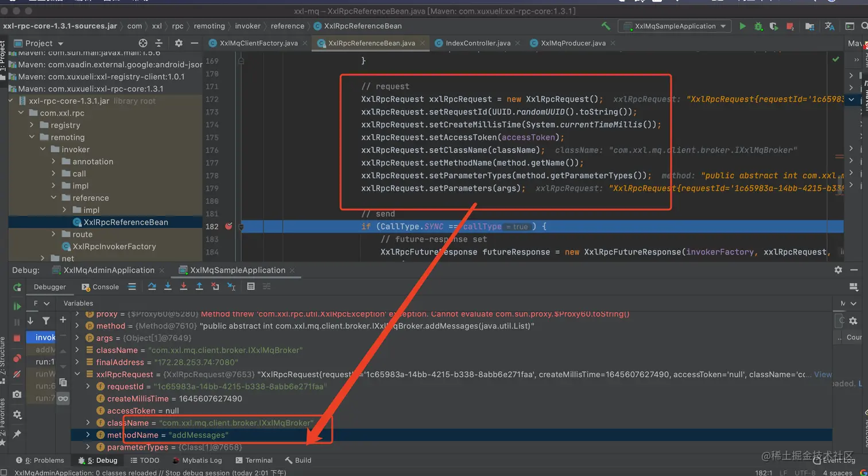The height and width of the screenshot is (476, 868).
Task: Open the XxlMqSampleApplication run configuration dropdown
Action: pyautogui.click(x=675, y=26)
